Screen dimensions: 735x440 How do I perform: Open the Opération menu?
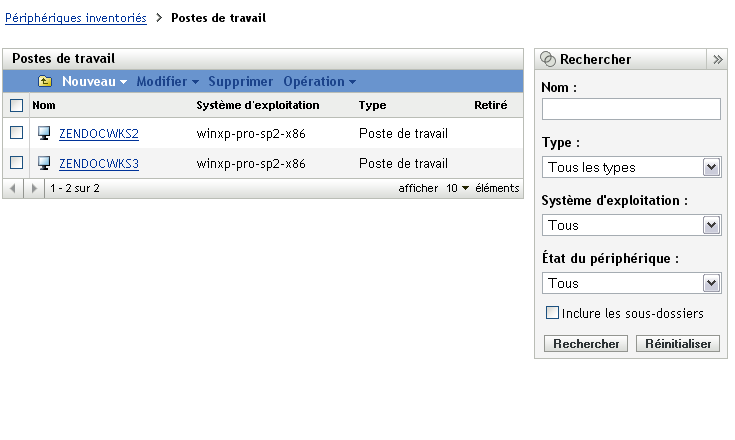319,81
